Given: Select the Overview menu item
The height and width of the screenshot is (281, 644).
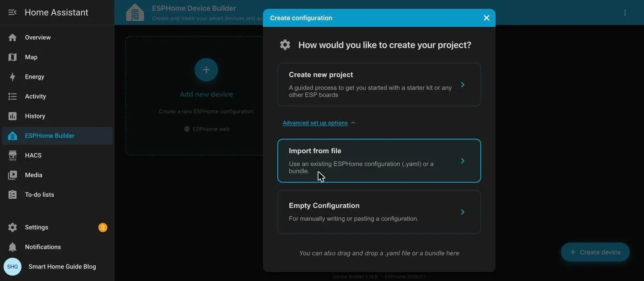Looking at the screenshot, I should 57,38.
